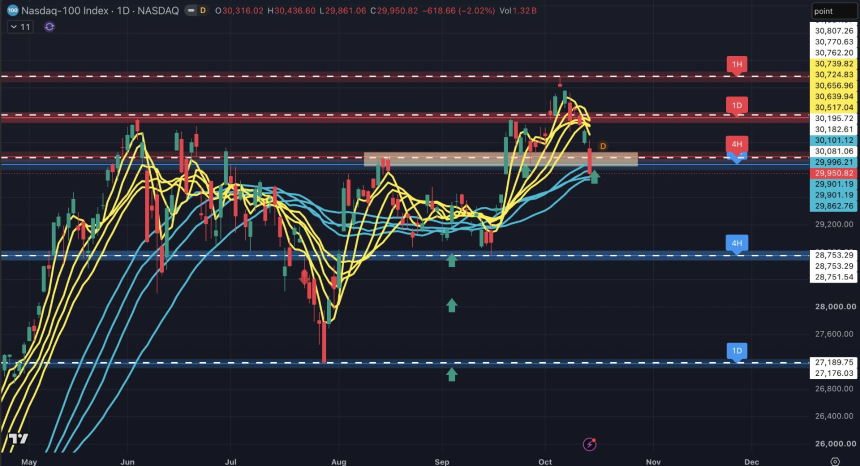Open the point dropdown above the price scale
Screen dimensions: 860x466
833,11
